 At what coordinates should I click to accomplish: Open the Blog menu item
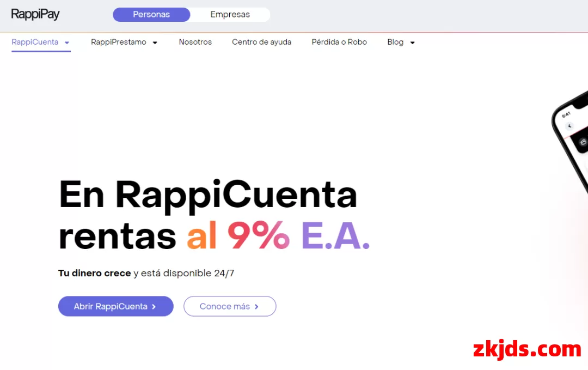(x=395, y=42)
